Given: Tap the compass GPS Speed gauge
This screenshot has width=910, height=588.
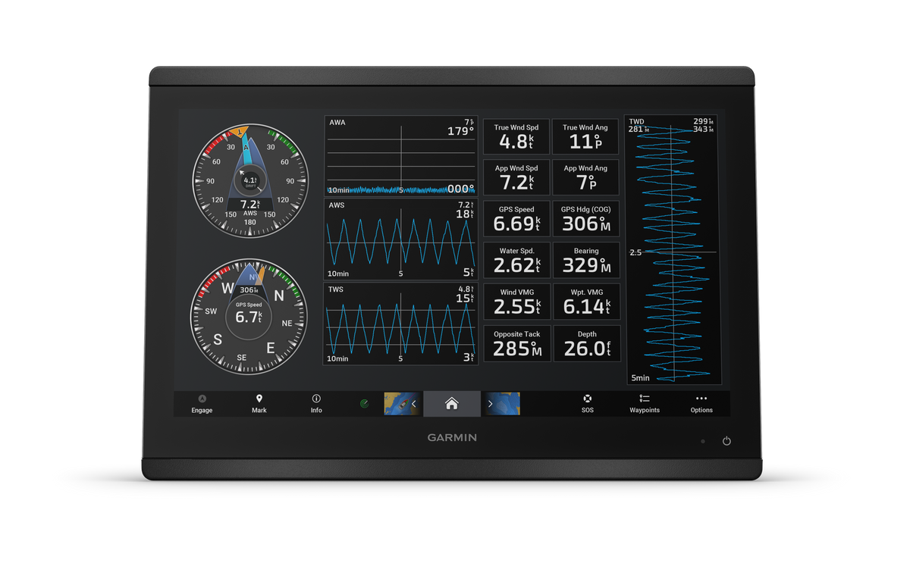Looking at the screenshot, I should tap(249, 316).
